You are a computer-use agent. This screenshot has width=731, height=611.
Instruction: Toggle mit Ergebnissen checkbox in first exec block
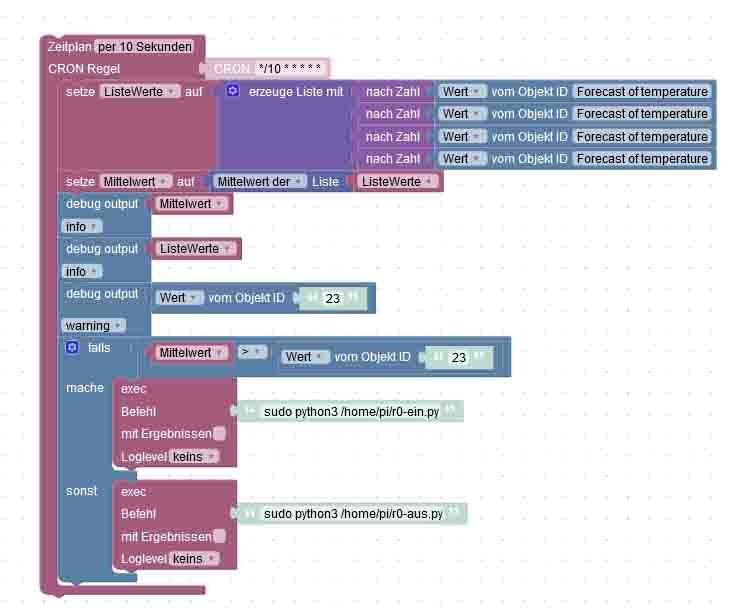point(220,434)
